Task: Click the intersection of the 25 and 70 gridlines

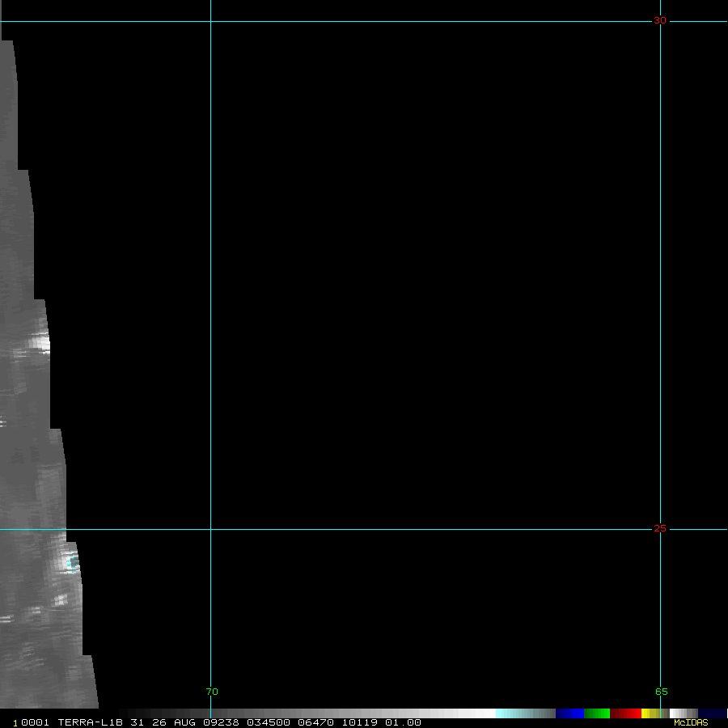Action: pyautogui.click(x=210, y=530)
